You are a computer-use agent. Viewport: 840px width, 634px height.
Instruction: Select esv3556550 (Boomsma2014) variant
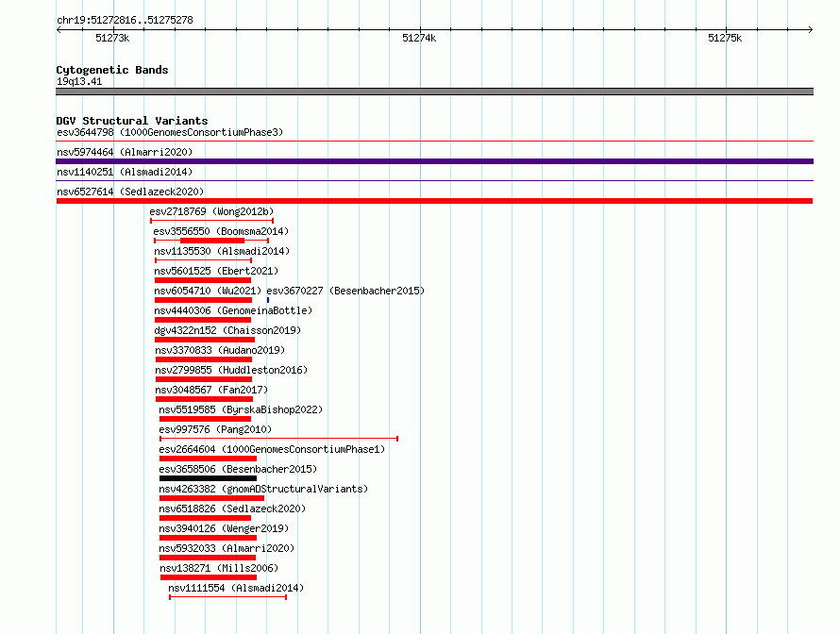[221, 231]
